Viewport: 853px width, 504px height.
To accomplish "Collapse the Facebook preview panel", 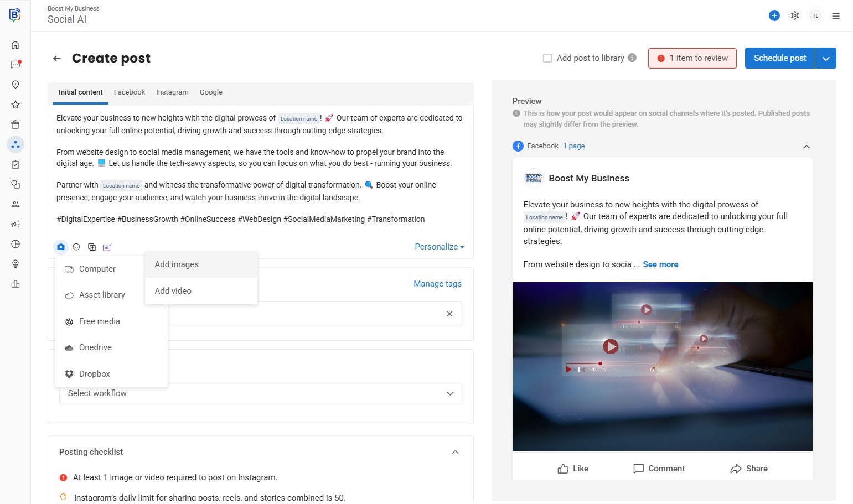I will pyautogui.click(x=806, y=147).
